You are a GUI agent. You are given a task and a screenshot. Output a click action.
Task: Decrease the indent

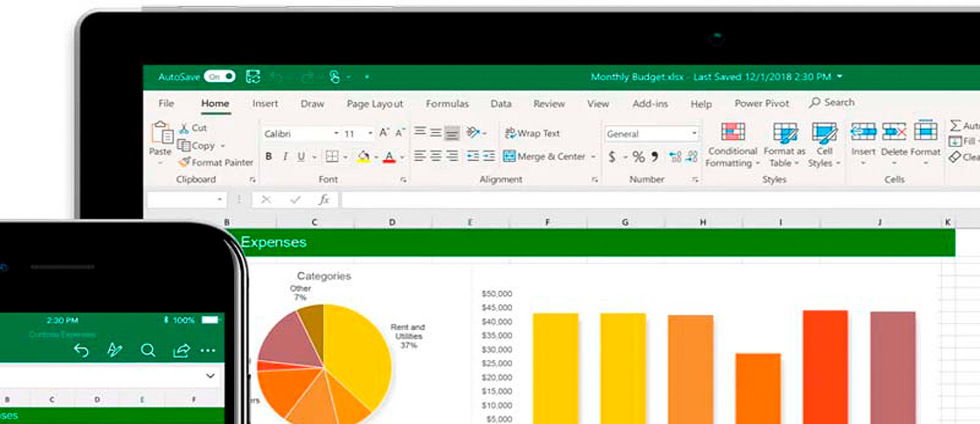click(473, 156)
